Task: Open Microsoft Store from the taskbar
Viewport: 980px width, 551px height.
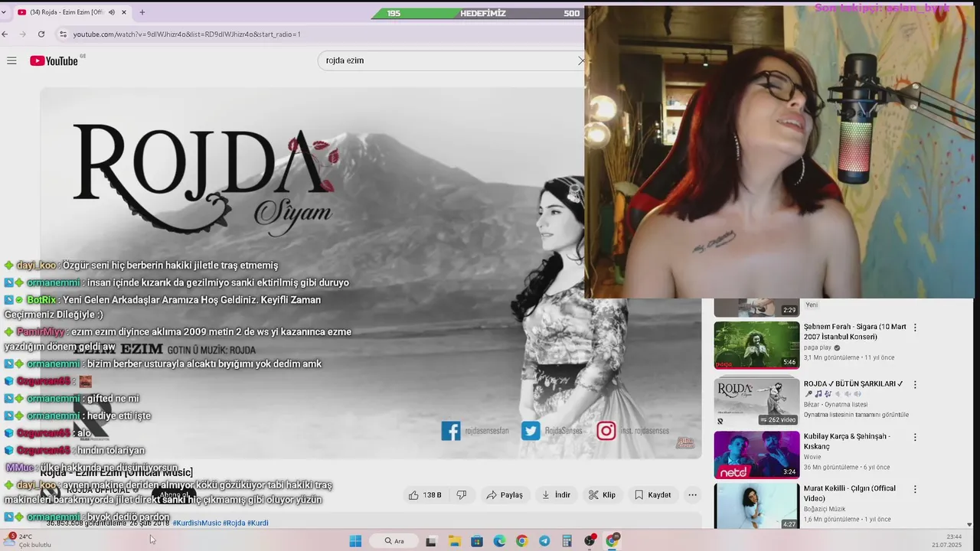Action: tap(476, 541)
